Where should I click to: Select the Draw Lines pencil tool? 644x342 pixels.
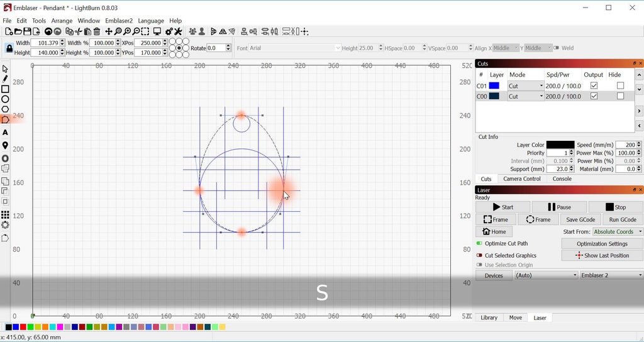[5, 79]
